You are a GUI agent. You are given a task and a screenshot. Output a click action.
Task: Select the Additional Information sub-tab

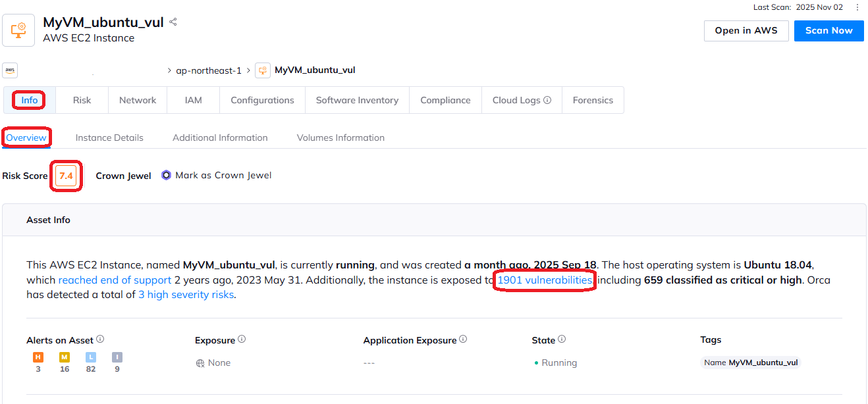pos(220,138)
